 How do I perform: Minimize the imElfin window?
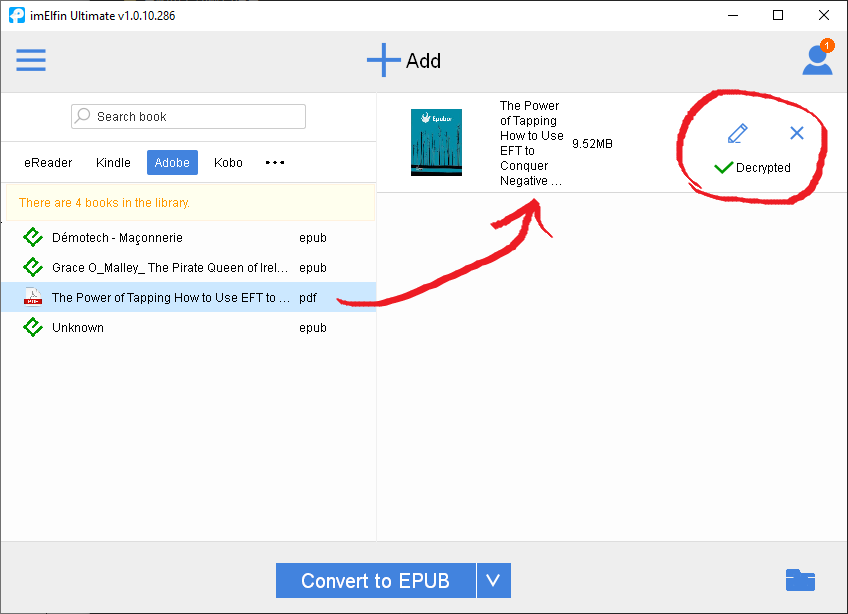point(733,15)
